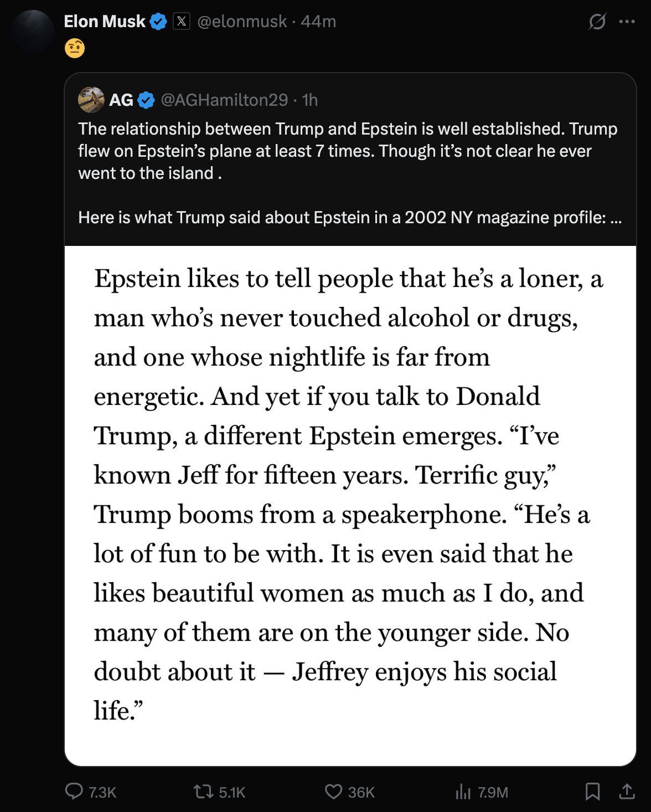
Task: Click the X affiliation badge beside Elon Musk
Action: point(182,22)
